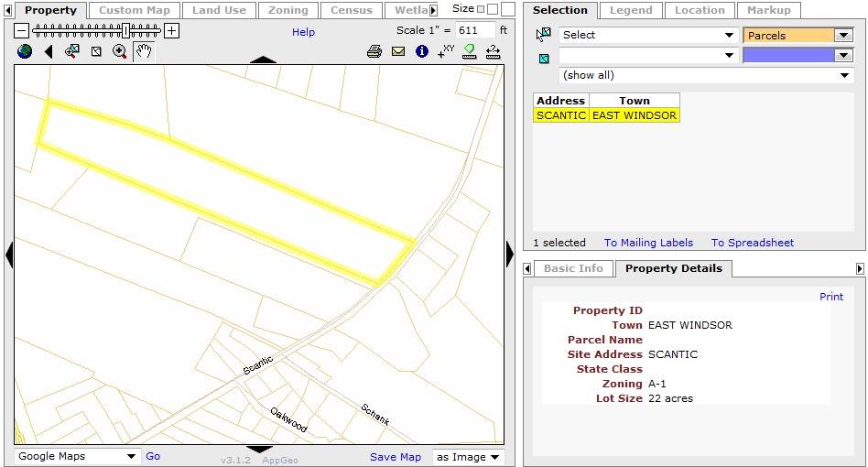Sort results by Address column header
Screen dimensions: 868x467
(x=560, y=101)
